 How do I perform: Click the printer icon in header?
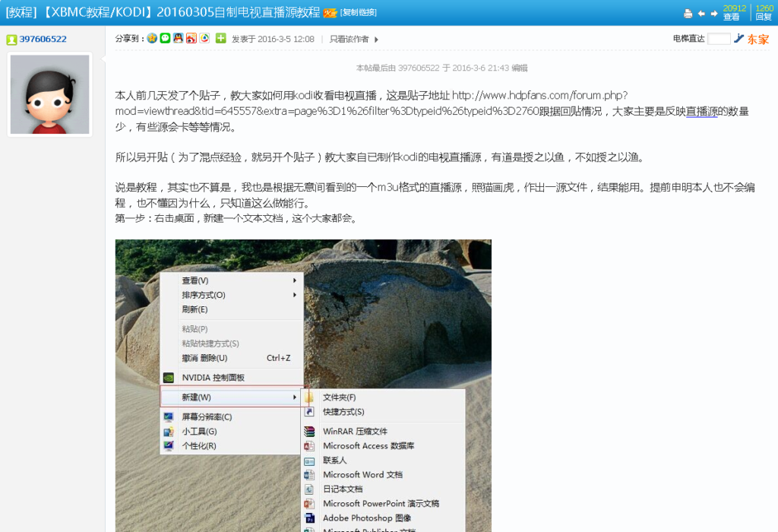[688, 13]
